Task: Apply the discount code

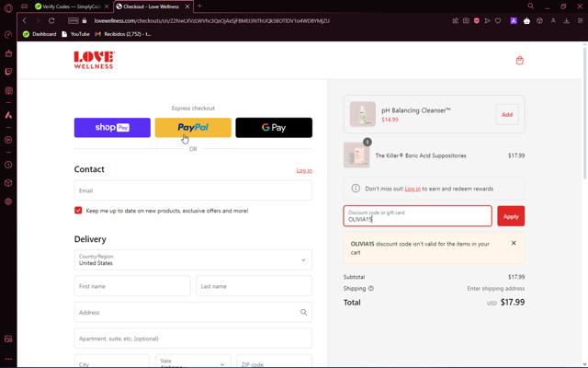Action: [511, 216]
